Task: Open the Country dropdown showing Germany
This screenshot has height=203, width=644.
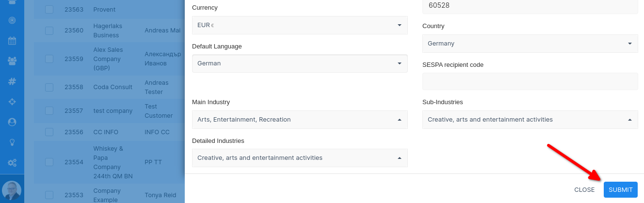Action: coord(530,43)
